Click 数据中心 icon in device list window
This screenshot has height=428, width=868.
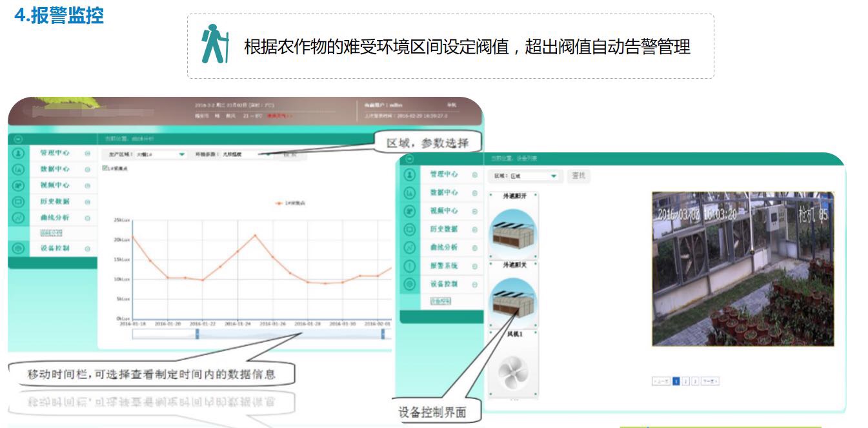click(x=409, y=192)
